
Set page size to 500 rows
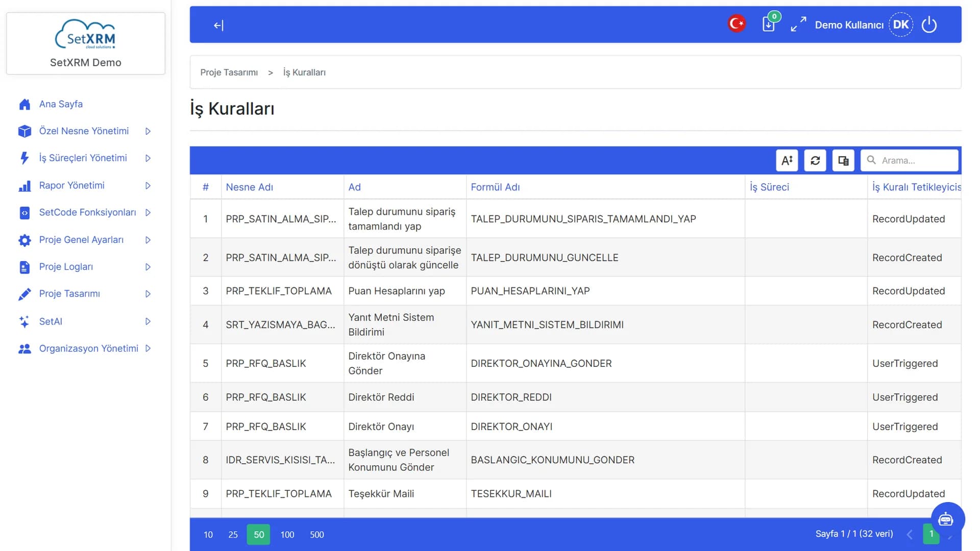click(317, 535)
